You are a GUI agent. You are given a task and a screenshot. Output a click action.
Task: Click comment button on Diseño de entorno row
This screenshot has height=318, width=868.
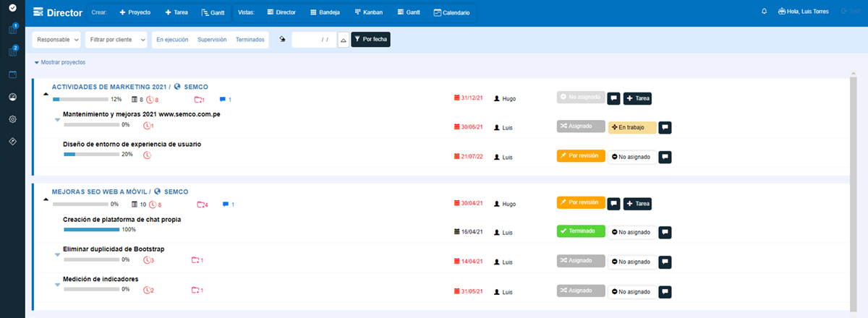[x=665, y=156]
